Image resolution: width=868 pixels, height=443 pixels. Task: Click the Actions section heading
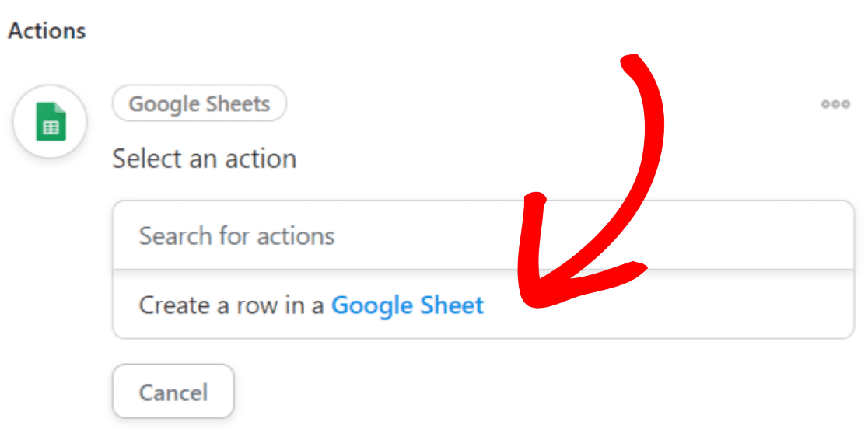click(47, 31)
